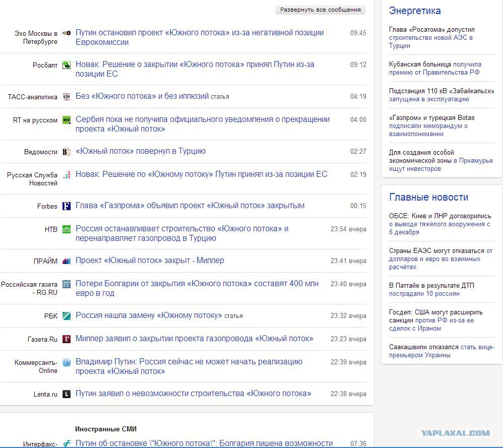Open Владимир Путин: Россия сейчас не может article
Viewport: 503px width, 448px height.
189,366
